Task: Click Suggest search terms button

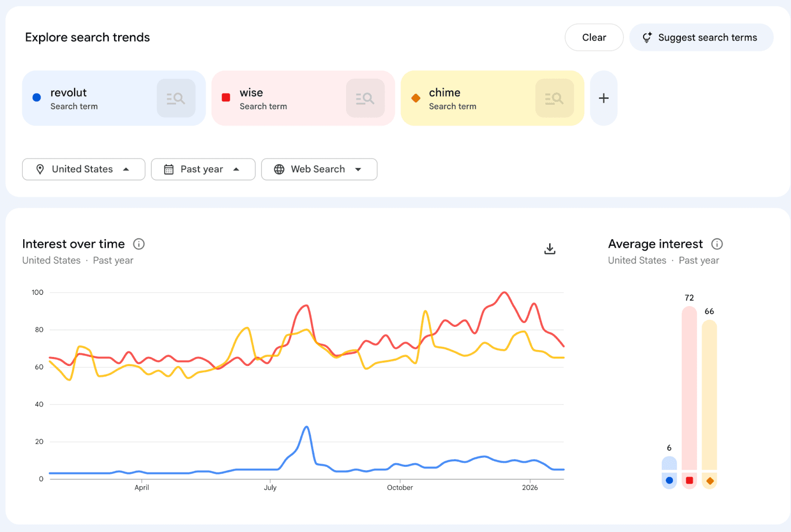Action: [x=702, y=38]
